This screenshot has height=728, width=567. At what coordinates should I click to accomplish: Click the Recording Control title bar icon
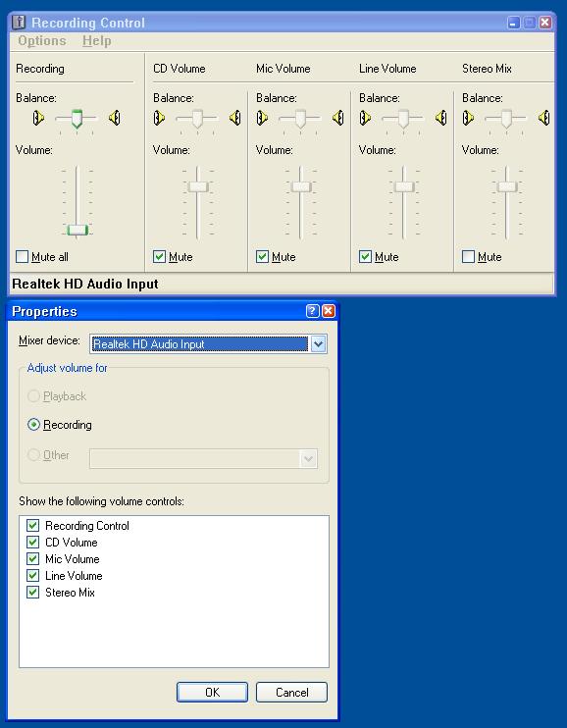(19, 23)
